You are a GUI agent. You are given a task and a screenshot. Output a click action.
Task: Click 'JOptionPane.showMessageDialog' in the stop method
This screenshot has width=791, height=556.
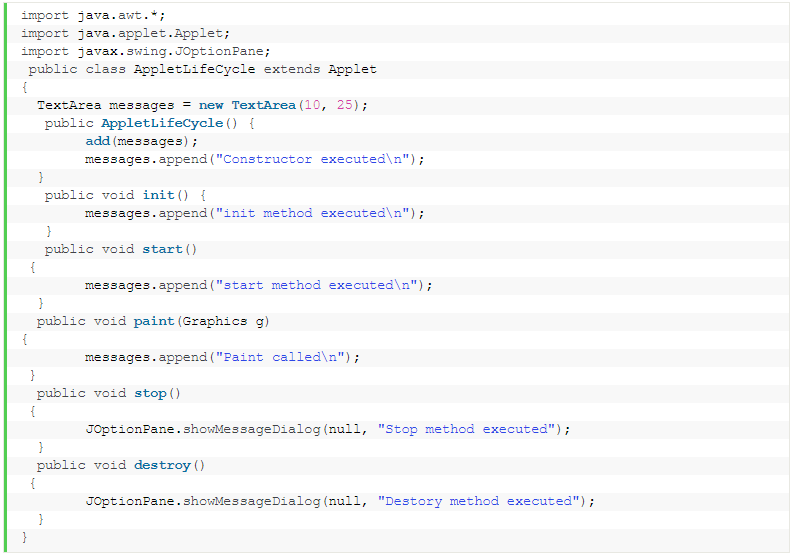pos(203,430)
